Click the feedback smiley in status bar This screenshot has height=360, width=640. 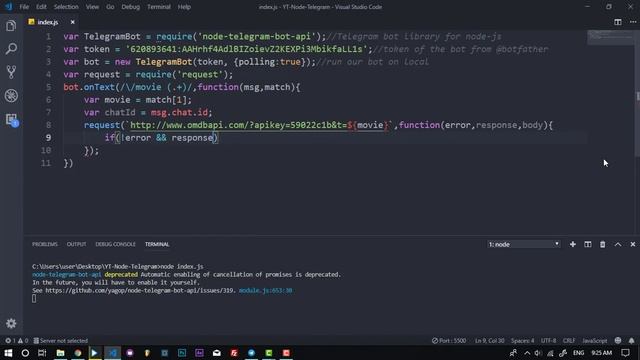click(x=618, y=340)
